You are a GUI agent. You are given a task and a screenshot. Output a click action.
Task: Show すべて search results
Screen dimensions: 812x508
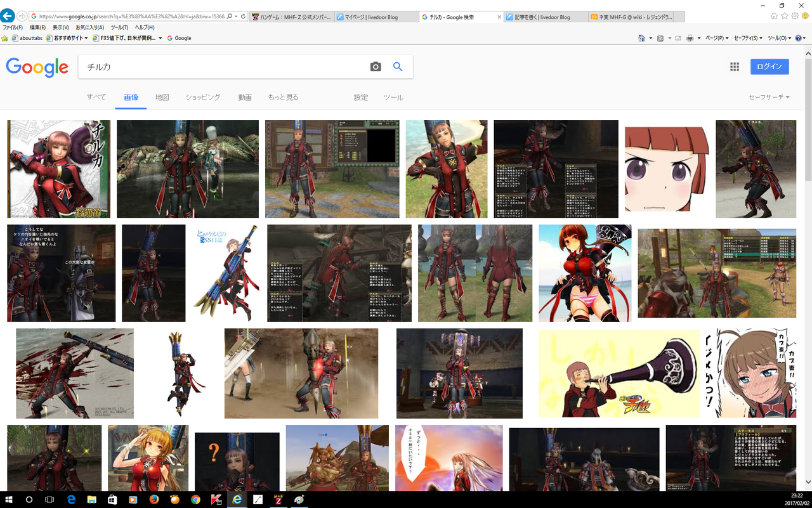pos(96,98)
